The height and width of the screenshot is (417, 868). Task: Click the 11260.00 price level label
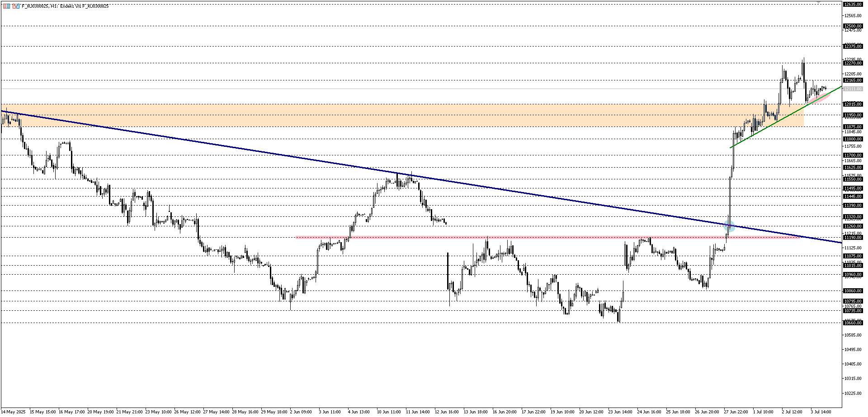click(853, 226)
